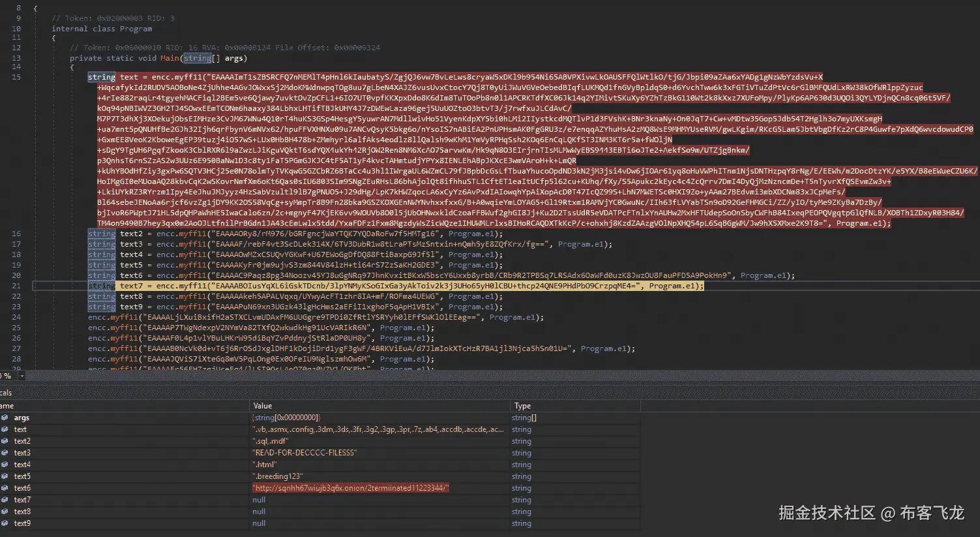Click the null value of text8

pos(259,512)
